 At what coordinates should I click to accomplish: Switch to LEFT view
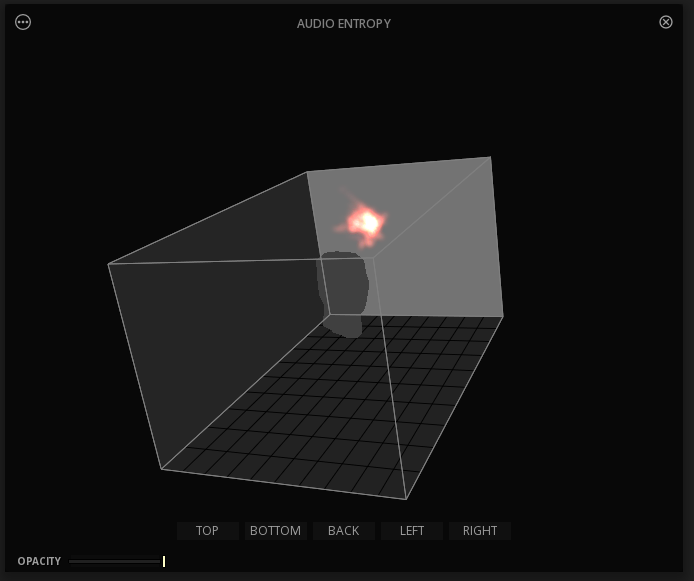coord(412,531)
